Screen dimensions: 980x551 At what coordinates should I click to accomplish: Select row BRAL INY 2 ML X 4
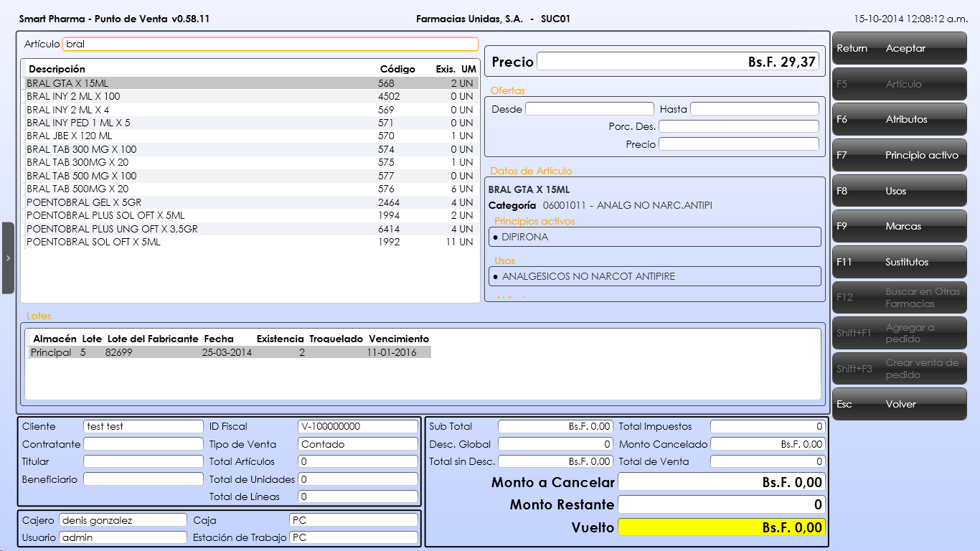click(x=251, y=110)
